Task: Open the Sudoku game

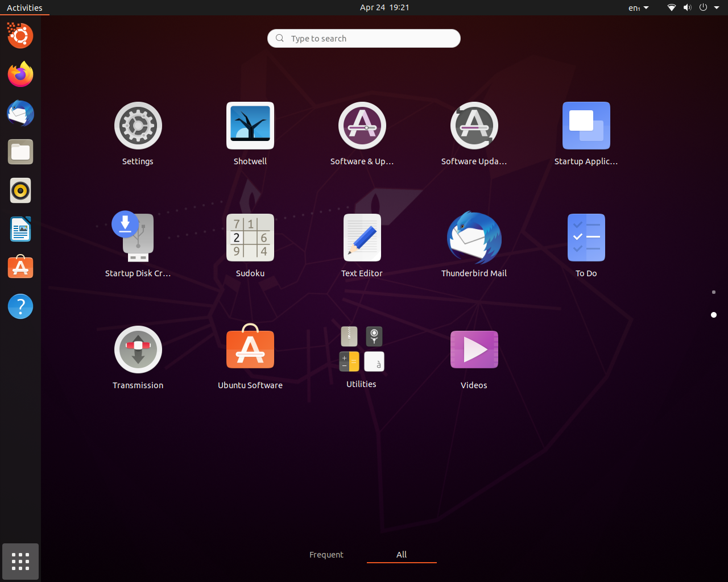Action: (250, 246)
